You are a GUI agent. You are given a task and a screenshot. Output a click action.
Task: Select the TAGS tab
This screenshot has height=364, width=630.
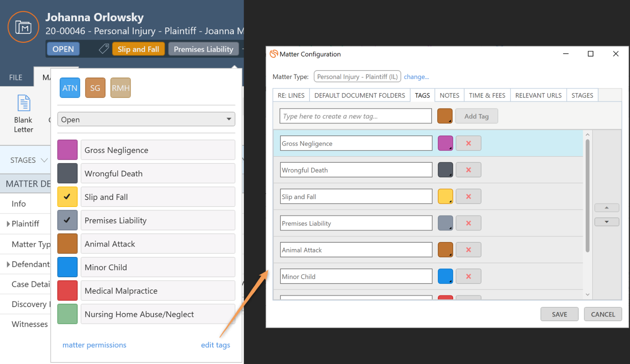pos(422,95)
